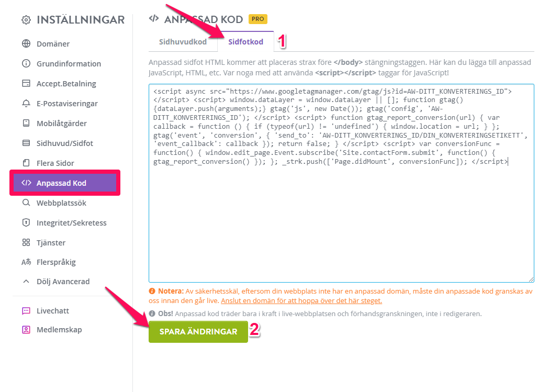Click the grey info icon before Obs!
Image resolution: width=549 pixels, height=392 pixels.
tap(152, 313)
